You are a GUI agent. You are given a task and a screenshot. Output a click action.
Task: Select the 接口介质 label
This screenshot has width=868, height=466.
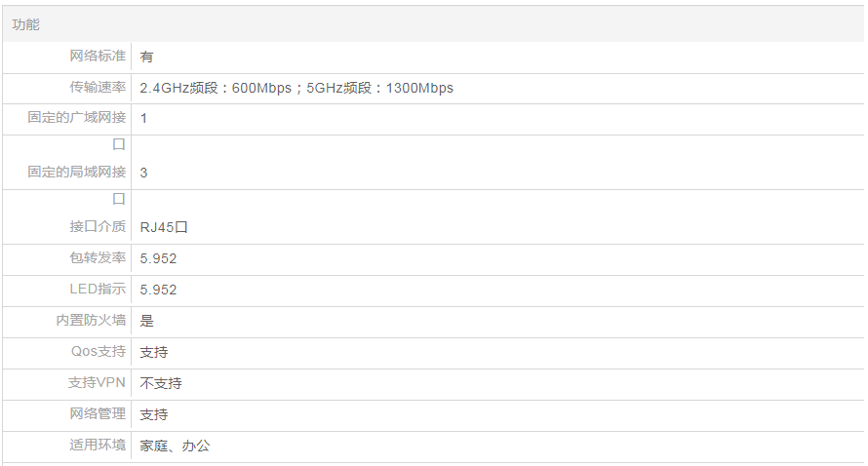[x=98, y=226]
